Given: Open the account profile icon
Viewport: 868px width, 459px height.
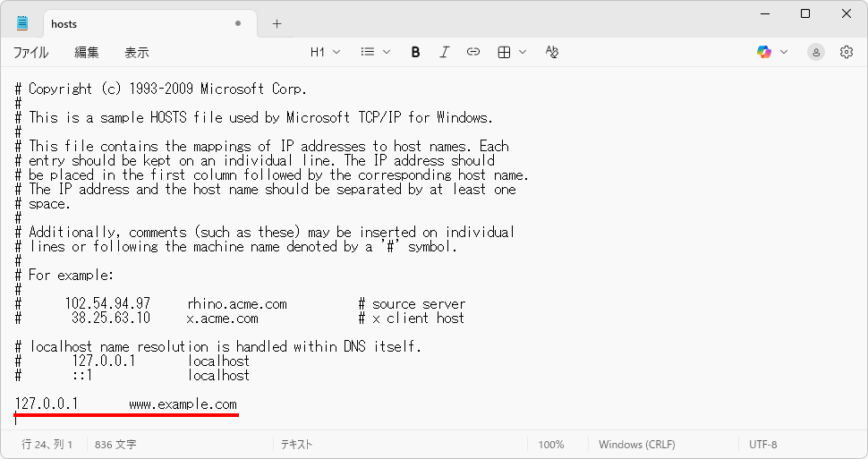Looking at the screenshot, I should coord(815,52).
